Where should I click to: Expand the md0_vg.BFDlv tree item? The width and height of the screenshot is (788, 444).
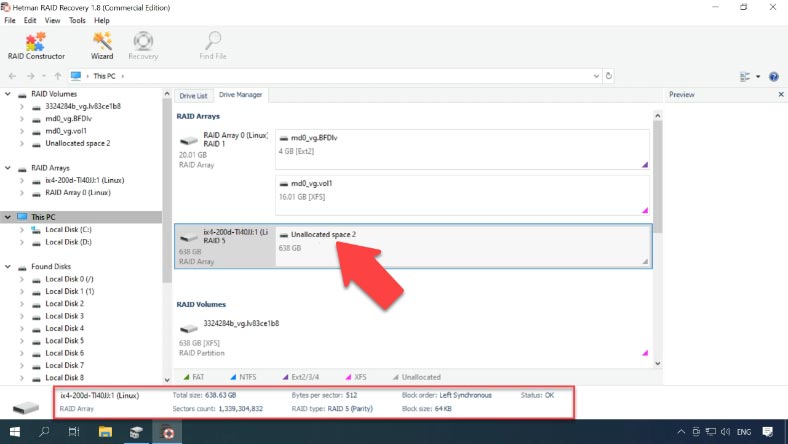(22, 119)
